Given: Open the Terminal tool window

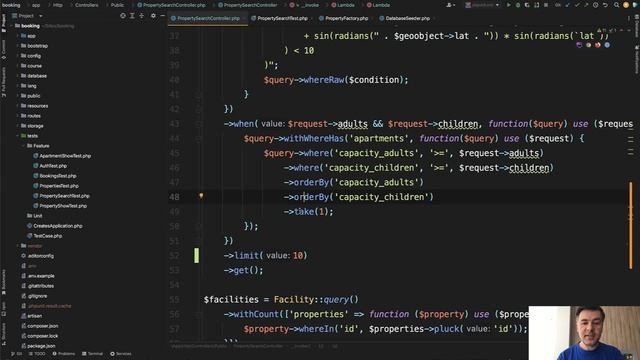Looking at the screenshot, I should pyautogui.click(x=93, y=353).
